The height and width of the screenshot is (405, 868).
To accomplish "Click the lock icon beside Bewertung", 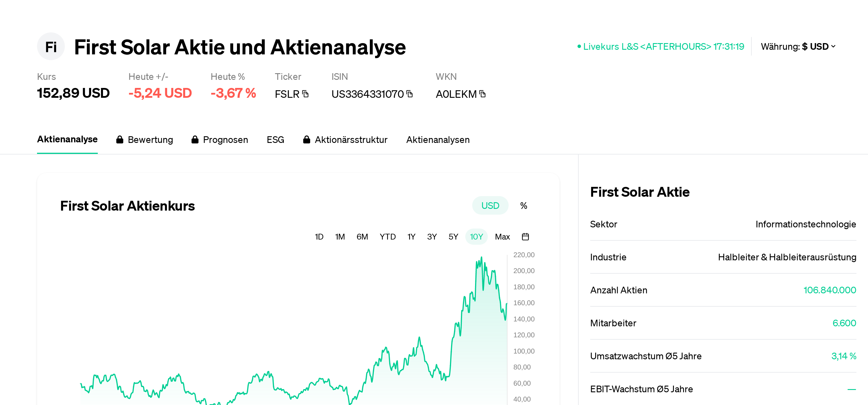I will (x=119, y=139).
